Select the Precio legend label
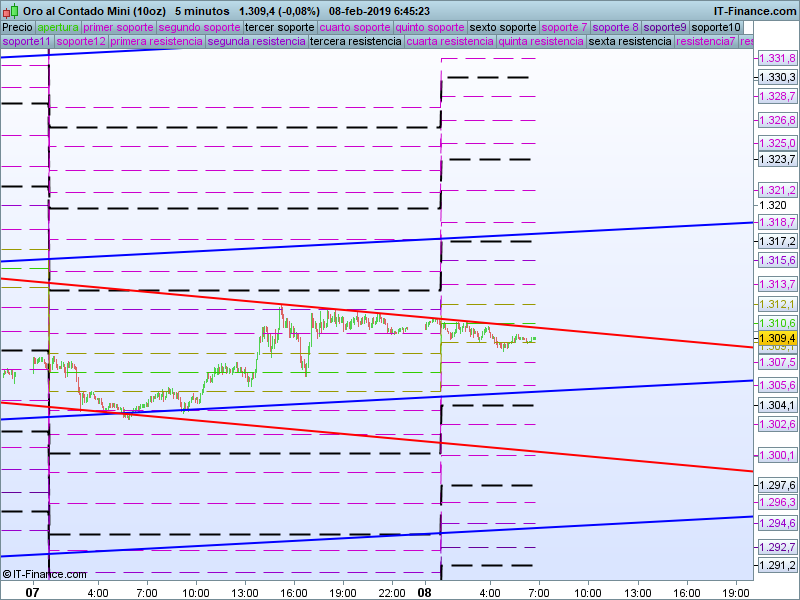Viewport: 800px width, 600px height. pos(17,27)
